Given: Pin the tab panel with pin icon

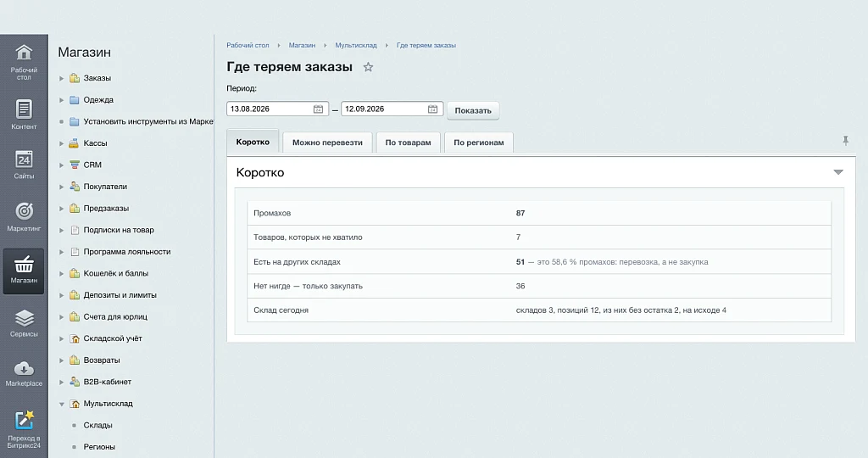Looking at the screenshot, I should point(846,141).
